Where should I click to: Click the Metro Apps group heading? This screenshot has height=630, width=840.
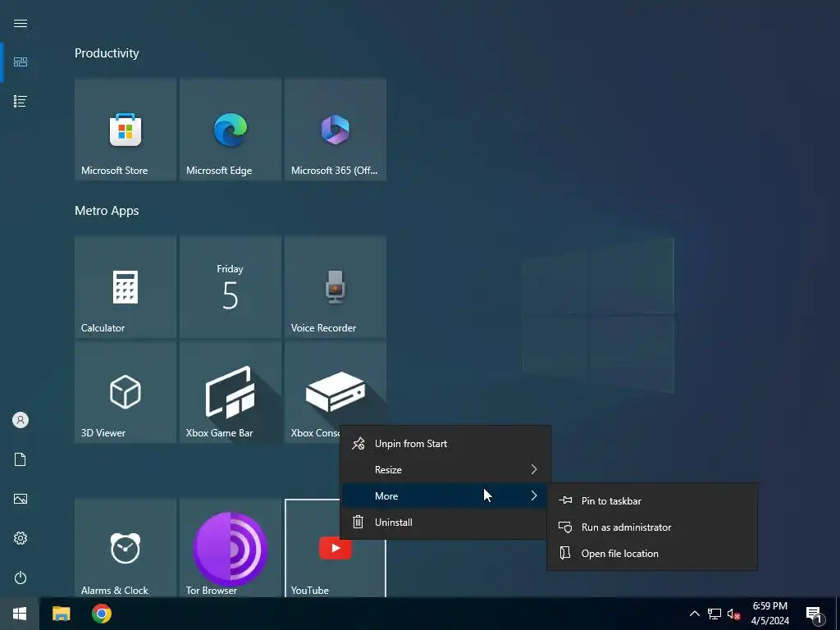(107, 211)
